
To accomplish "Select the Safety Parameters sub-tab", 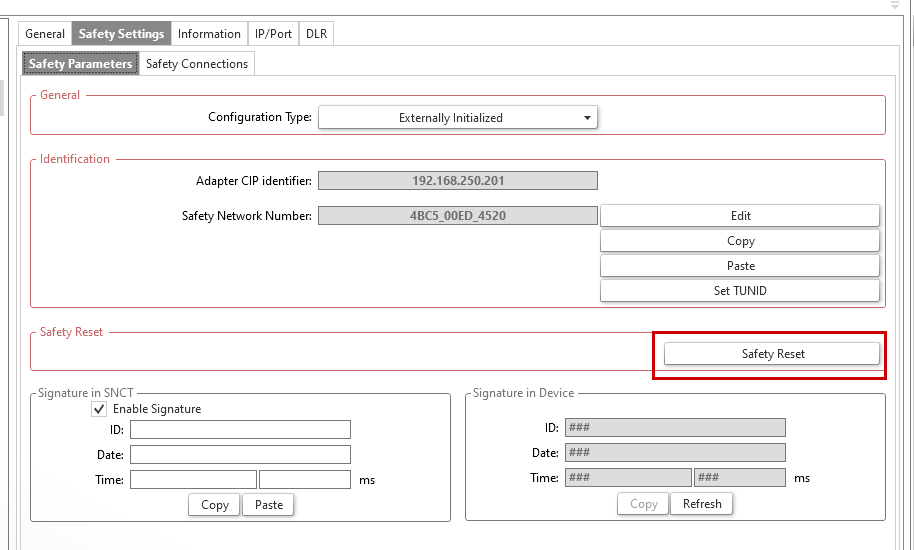I will point(80,64).
